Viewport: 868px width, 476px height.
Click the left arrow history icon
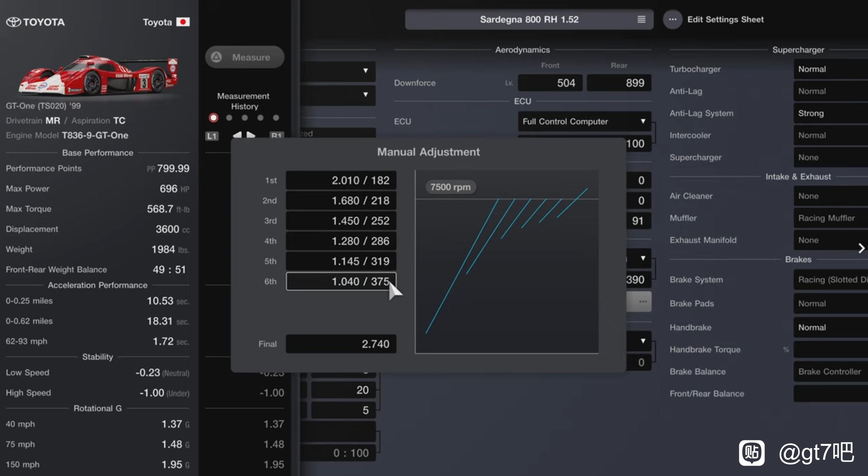click(x=237, y=135)
